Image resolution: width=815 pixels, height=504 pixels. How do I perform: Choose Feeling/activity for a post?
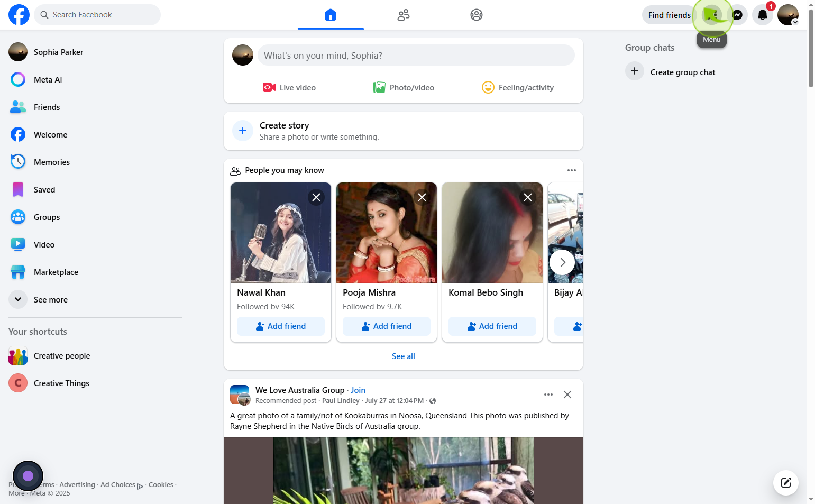[518, 88]
